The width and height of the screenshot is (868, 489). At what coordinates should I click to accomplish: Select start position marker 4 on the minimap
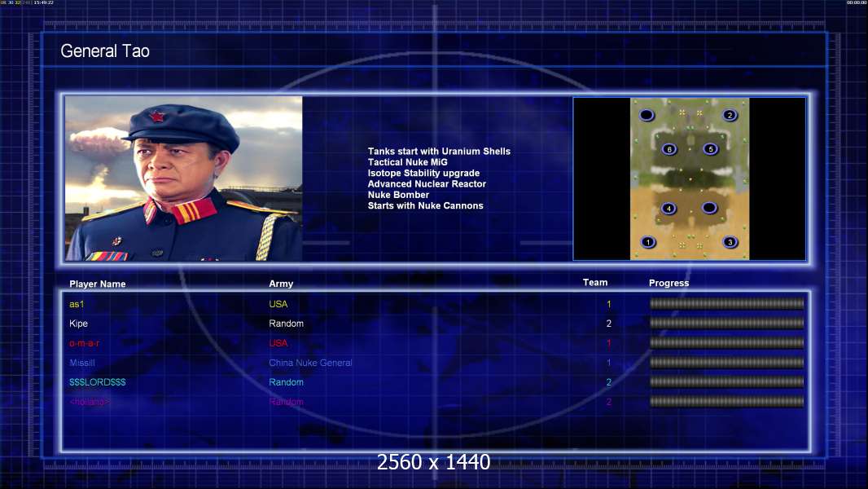[x=669, y=208]
